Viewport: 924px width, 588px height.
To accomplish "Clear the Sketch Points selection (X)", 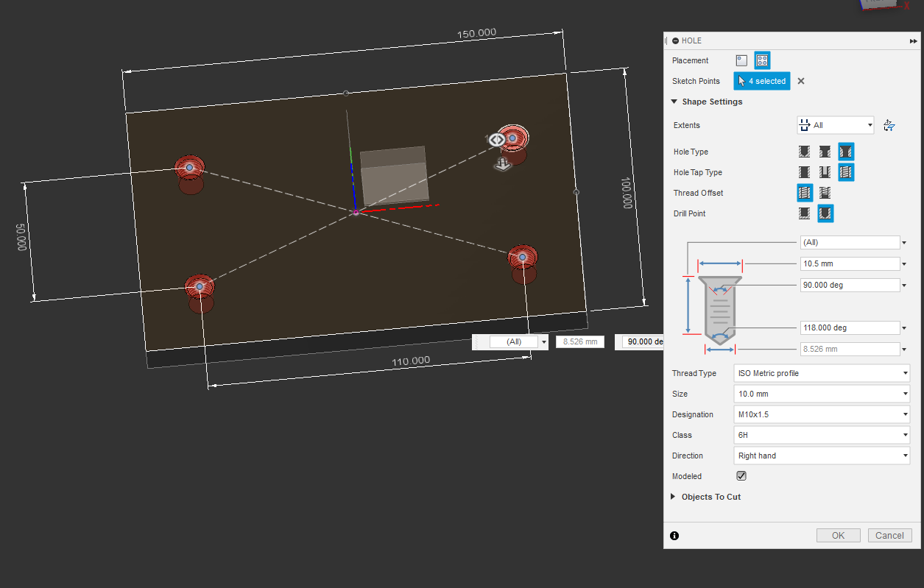I will (x=801, y=81).
